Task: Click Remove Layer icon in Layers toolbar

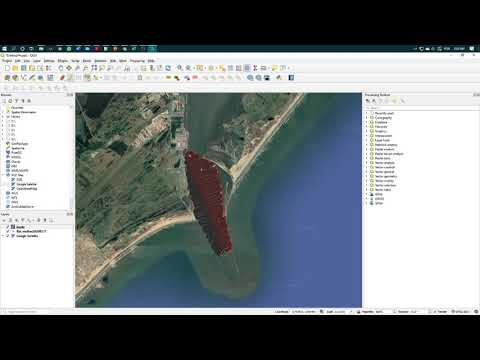Action: point(51,220)
